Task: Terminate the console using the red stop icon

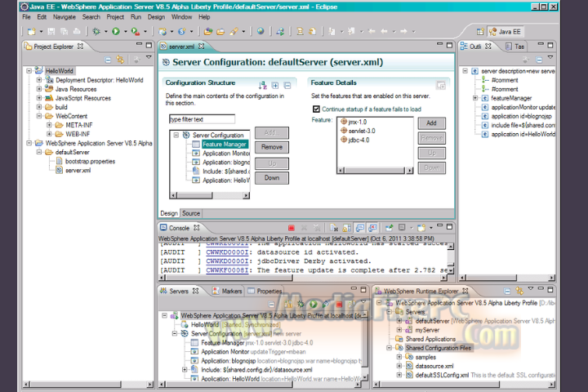Action: click(x=291, y=228)
